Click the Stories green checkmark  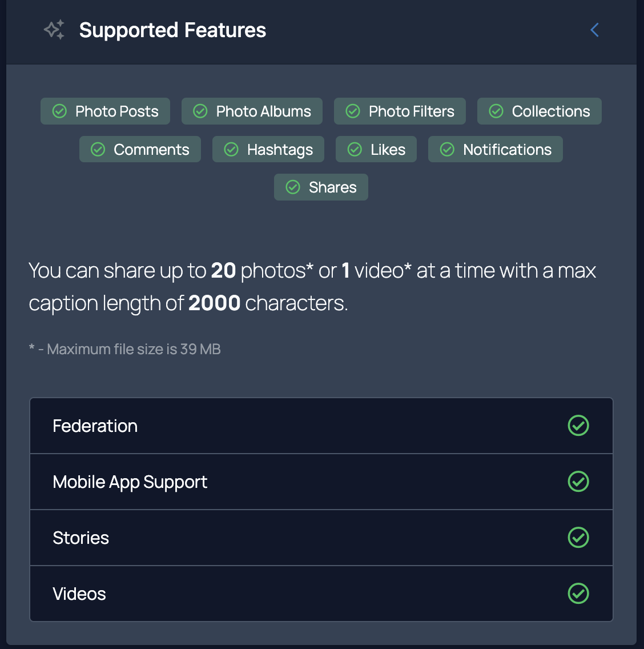click(578, 538)
